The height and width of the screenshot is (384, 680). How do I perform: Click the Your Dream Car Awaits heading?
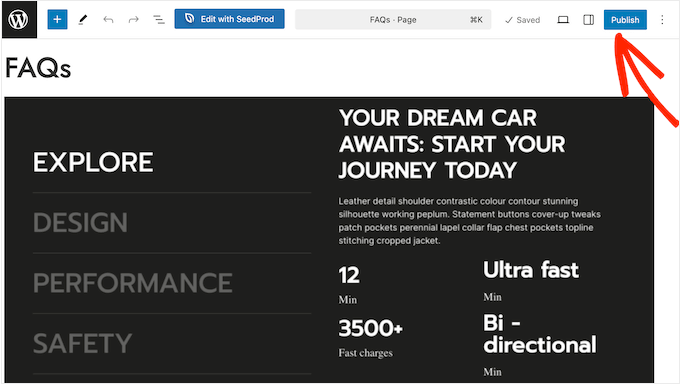pyautogui.click(x=452, y=144)
